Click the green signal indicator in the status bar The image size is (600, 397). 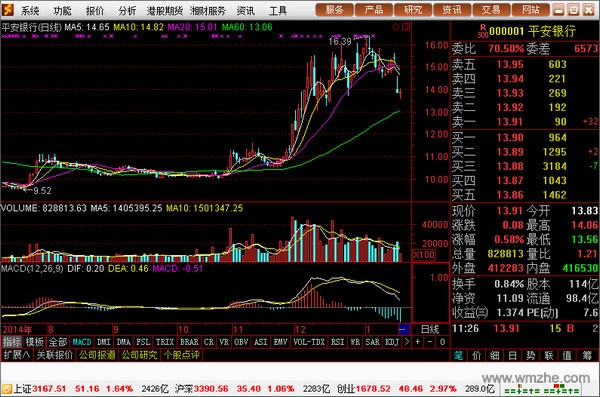[x=542, y=389]
